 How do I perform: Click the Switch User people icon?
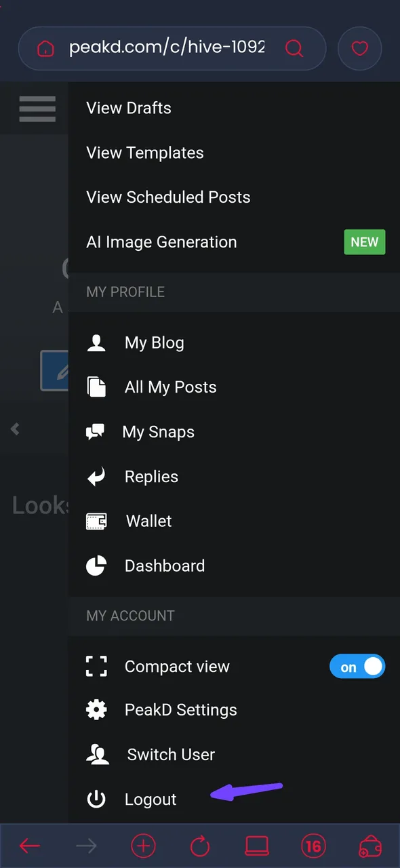pos(98,755)
